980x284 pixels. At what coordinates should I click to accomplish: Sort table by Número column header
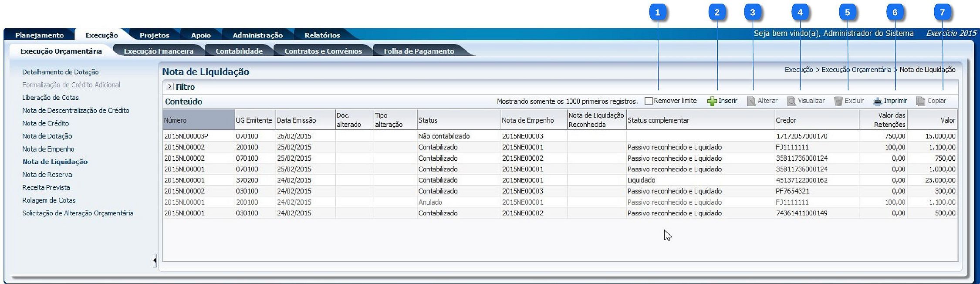coord(199,120)
